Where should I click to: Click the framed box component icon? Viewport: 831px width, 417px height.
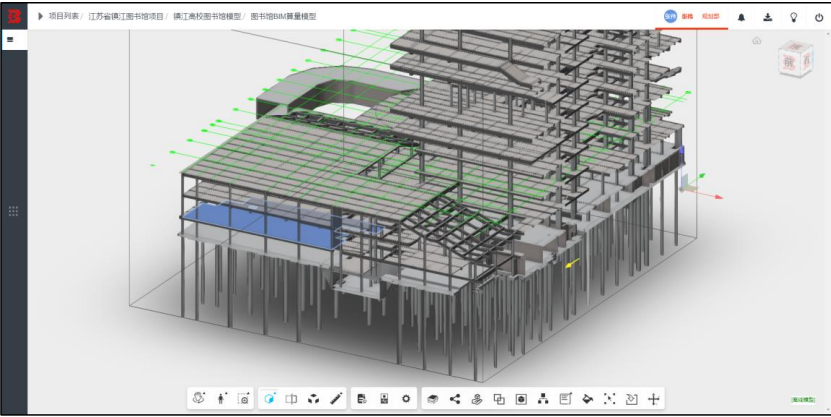(x=521, y=399)
